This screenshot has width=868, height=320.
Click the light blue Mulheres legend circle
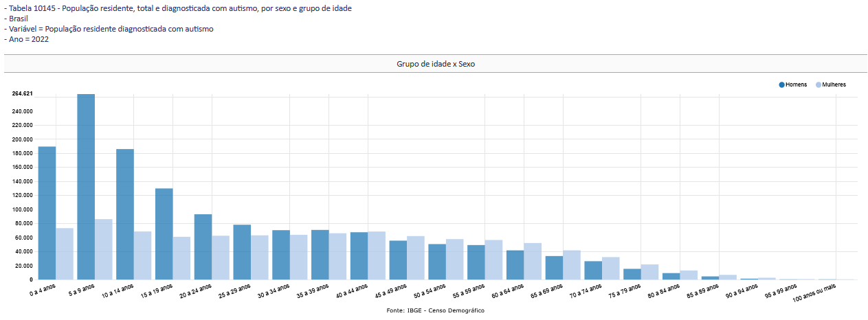[819, 84]
